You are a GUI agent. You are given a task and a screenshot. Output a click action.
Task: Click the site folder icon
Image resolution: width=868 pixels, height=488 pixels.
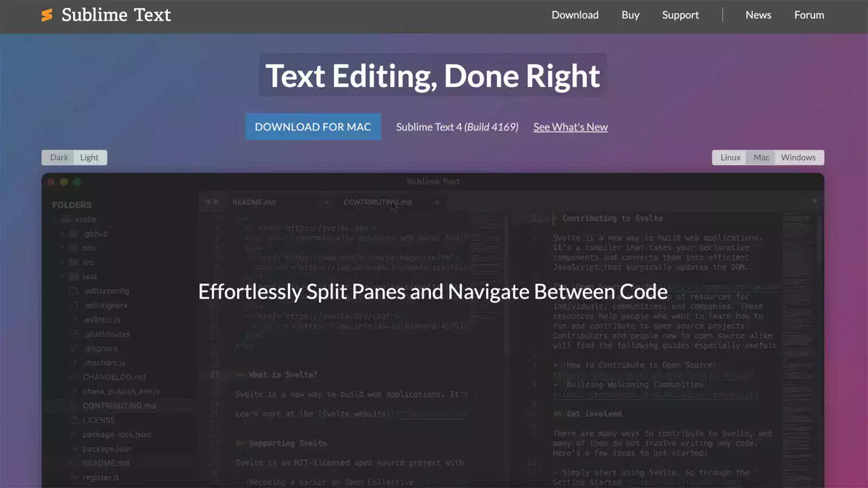74,248
